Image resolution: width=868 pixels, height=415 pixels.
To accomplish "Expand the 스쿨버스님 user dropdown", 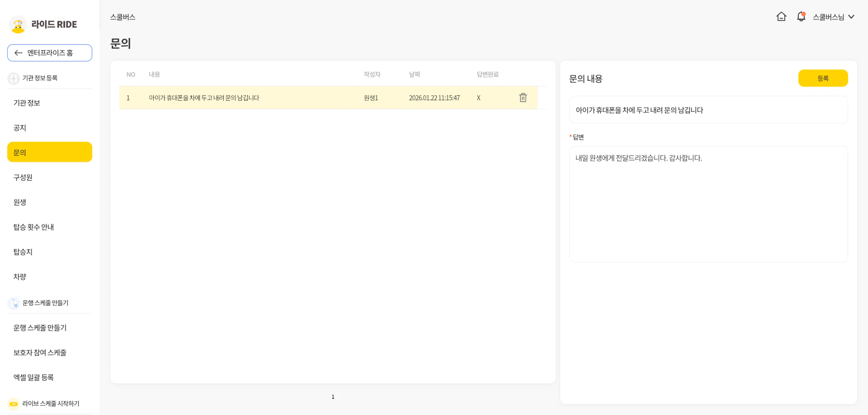I will [833, 17].
